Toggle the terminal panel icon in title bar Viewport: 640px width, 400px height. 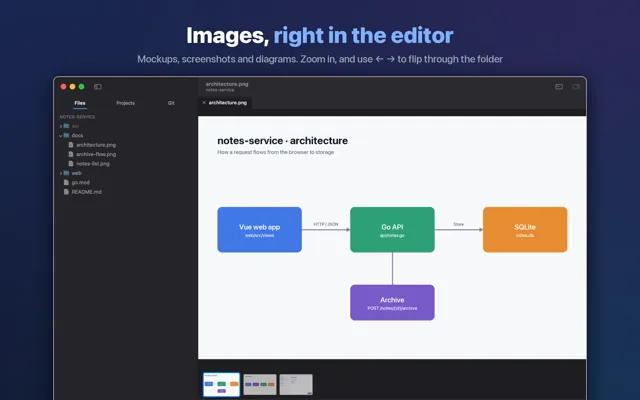[x=559, y=87]
